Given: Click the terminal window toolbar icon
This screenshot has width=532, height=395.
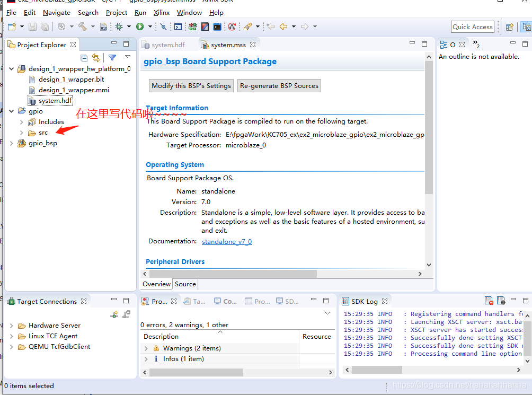Looking at the screenshot, I should coord(217,27).
